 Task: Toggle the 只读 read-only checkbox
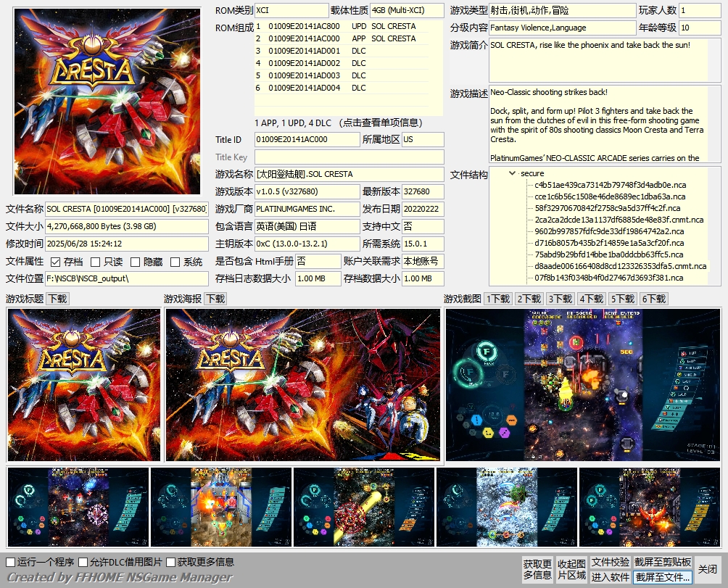tap(95, 262)
